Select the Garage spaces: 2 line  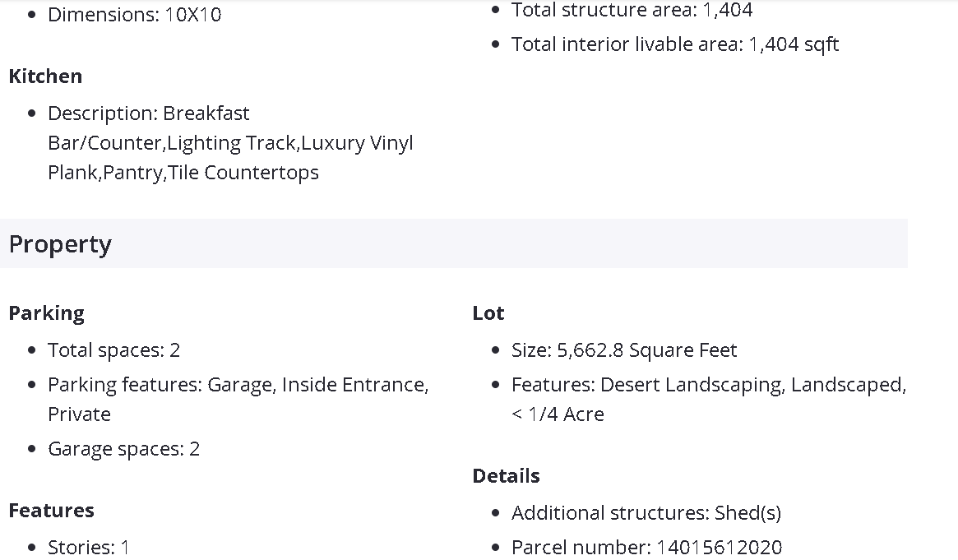[x=123, y=449]
